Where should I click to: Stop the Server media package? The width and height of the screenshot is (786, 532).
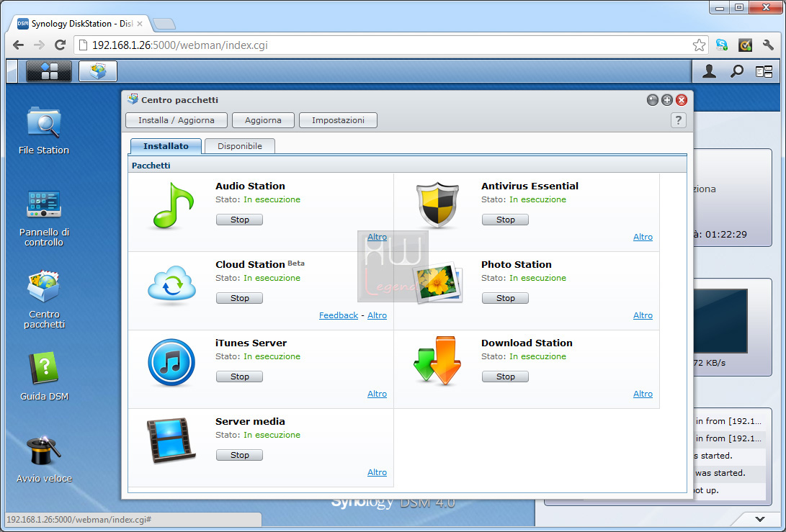240,455
